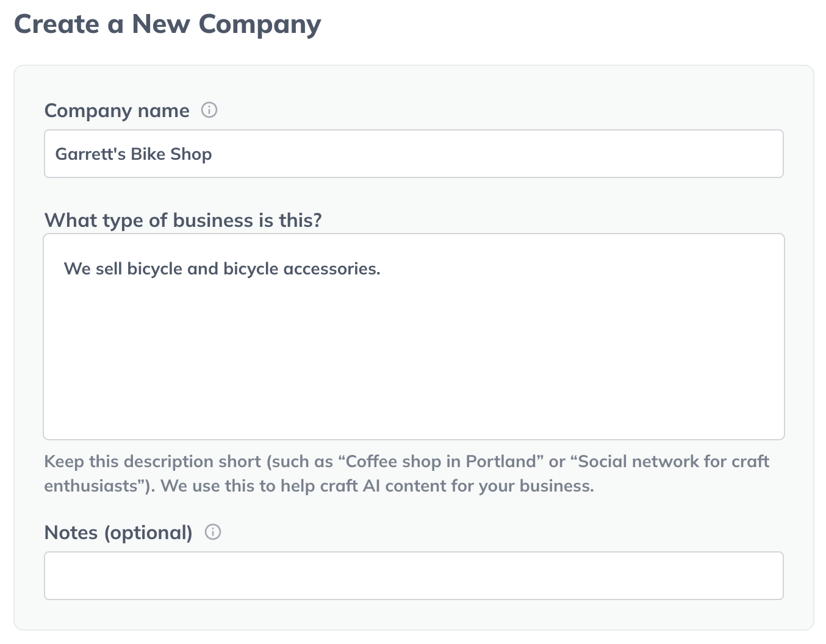Viewport: 826px width, 644px height.
Task: Click the Create a New Company heading
Action: (167, 24)
